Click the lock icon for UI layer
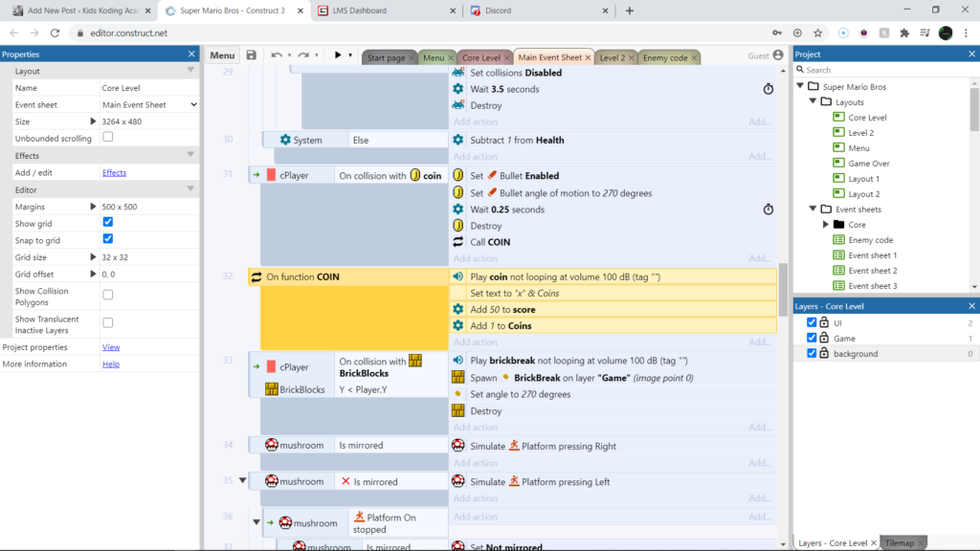The image size is (980, 551). [x=824, y=322]
